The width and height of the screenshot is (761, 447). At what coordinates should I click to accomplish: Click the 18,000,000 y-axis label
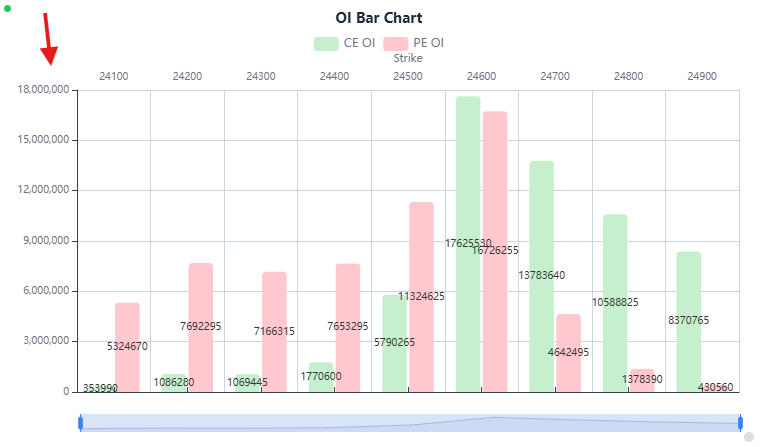(43, 89)
